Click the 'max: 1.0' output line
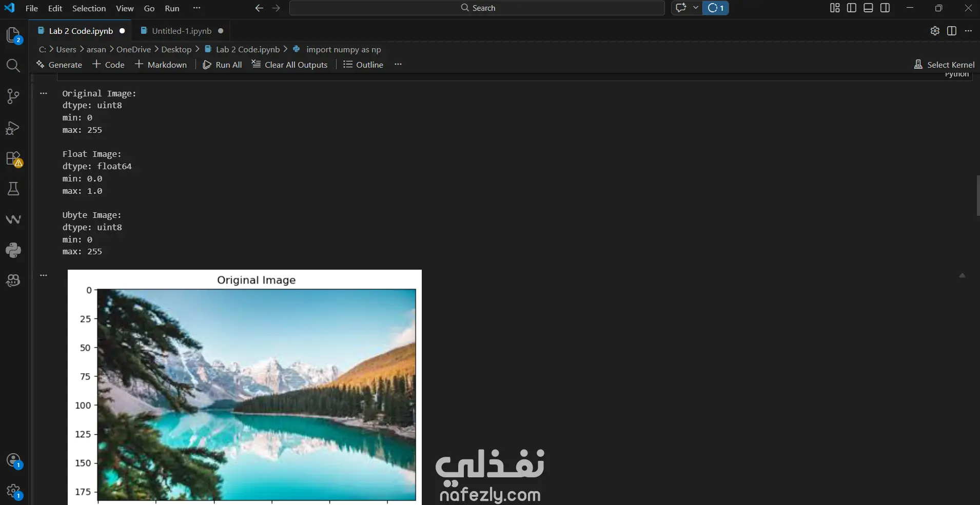 pos(82,191)
